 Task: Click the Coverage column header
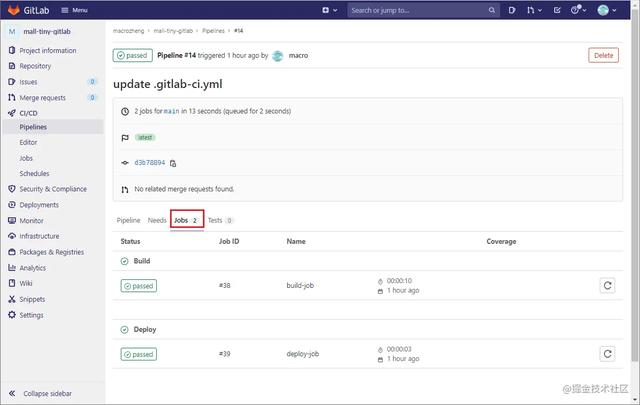point(501,241)
